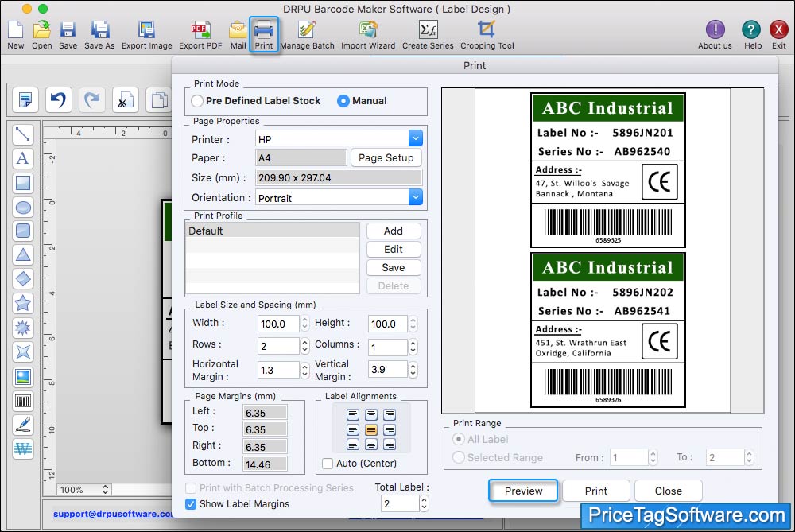The image size is (795, 532).
Task: Add a new print profile
Action: (394, 231)
